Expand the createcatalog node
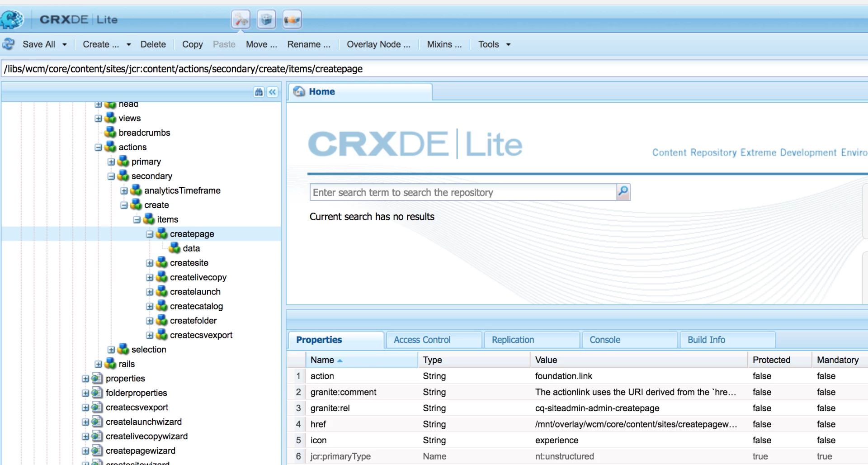Screen dimensions: 868x465 pyautogui.click(x=150, y=307)
